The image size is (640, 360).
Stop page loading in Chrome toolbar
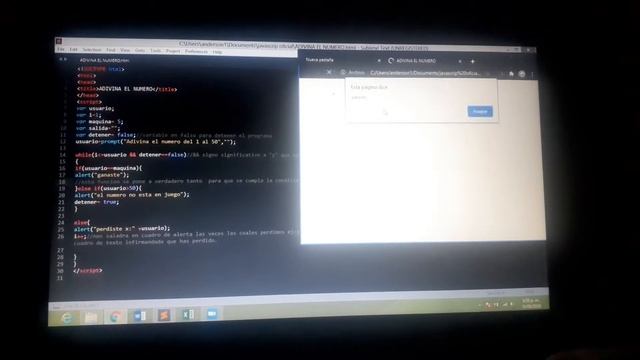pyautogui.click(x=329, y=72)
